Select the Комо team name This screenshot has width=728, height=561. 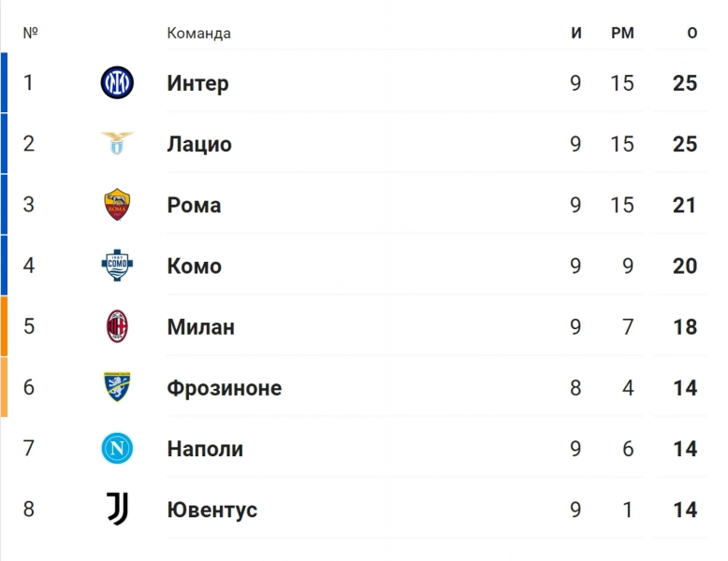[x=194, y=266]
